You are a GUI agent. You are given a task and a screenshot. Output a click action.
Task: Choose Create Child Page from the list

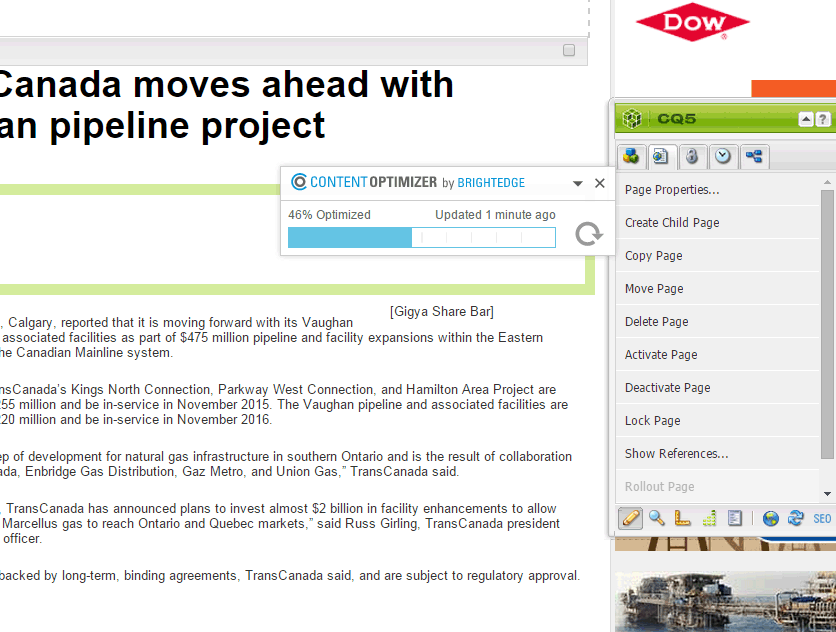coord(672,223)
